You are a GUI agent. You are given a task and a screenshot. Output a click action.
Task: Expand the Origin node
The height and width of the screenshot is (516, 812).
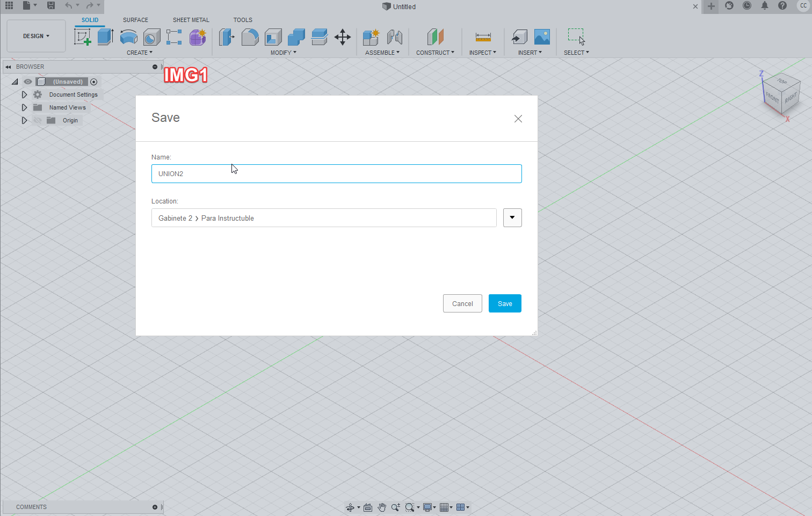[x=24, y=120]
